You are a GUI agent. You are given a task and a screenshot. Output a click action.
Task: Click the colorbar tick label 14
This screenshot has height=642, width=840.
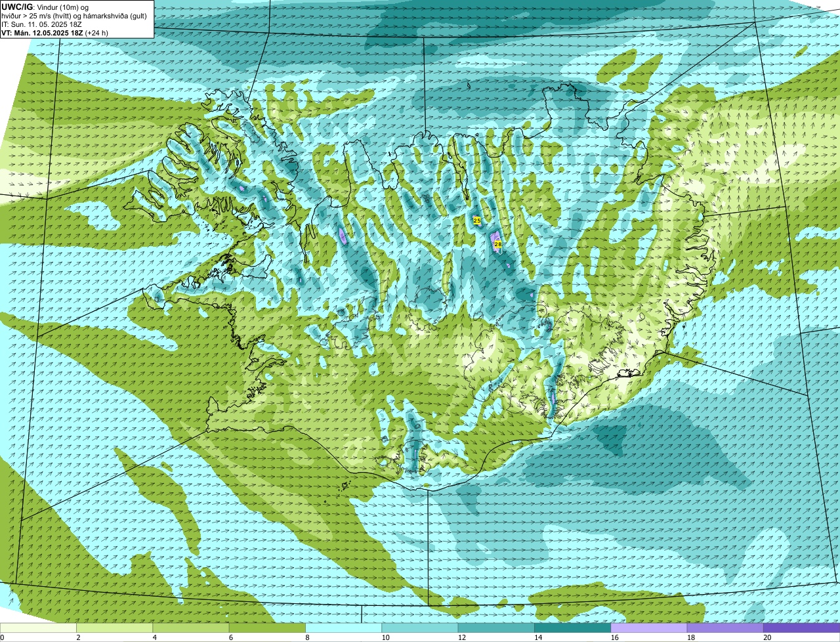[x=538, y=637]
